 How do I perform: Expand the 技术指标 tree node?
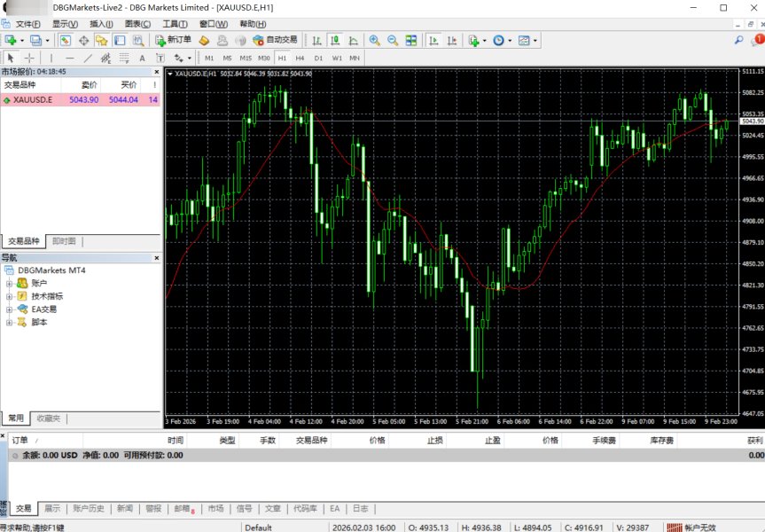click(x=10, y=296)
